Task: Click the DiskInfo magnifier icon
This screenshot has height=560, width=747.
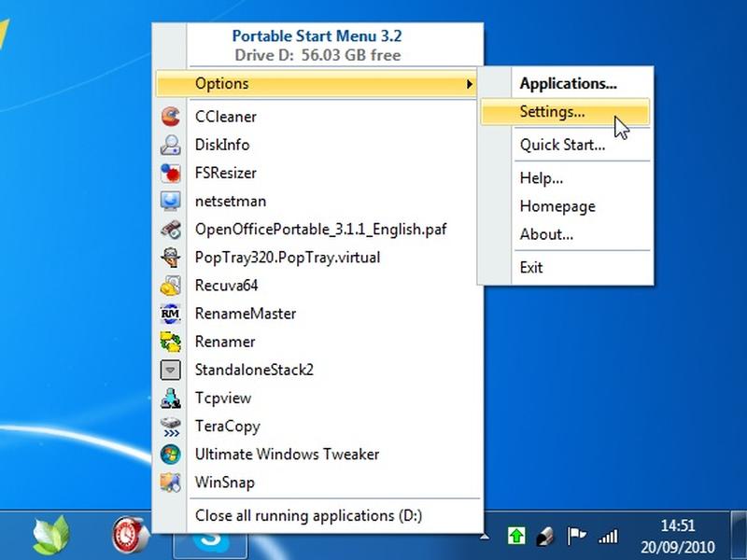Action: (171, 145)
